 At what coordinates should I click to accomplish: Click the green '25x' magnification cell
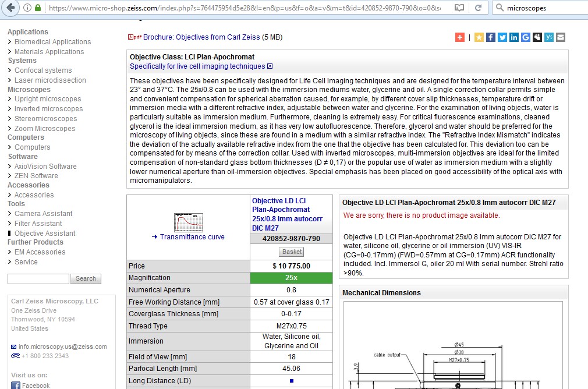click(x=291, y=278)
